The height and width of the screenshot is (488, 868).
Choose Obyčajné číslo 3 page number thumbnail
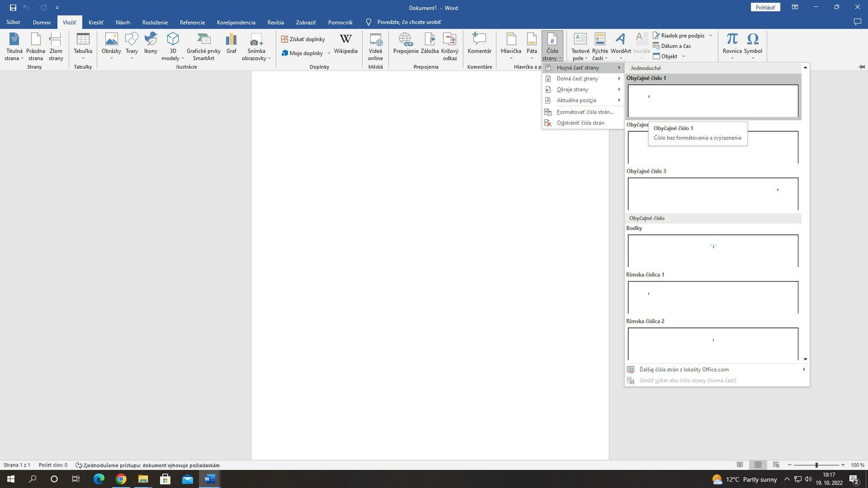click(713, 194)
